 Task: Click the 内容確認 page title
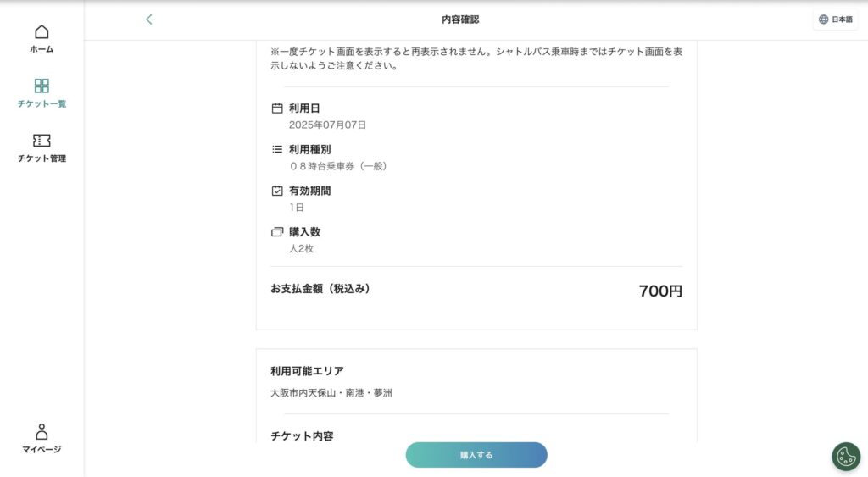pyautogui.click(x=460, y=19)
